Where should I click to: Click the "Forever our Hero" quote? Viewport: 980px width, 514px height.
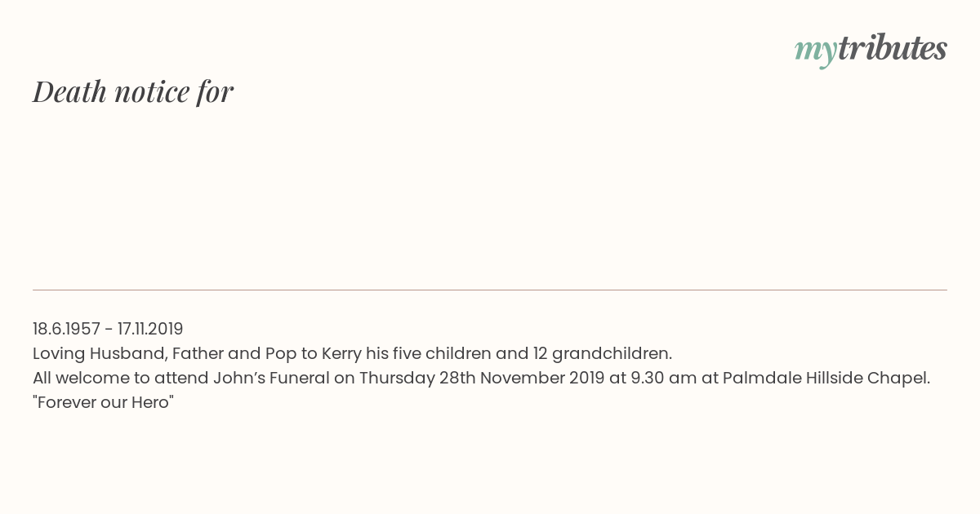[x=104, y=402]
